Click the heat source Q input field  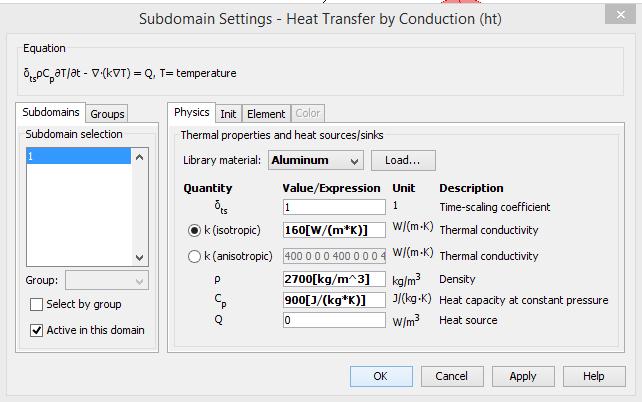334,321
